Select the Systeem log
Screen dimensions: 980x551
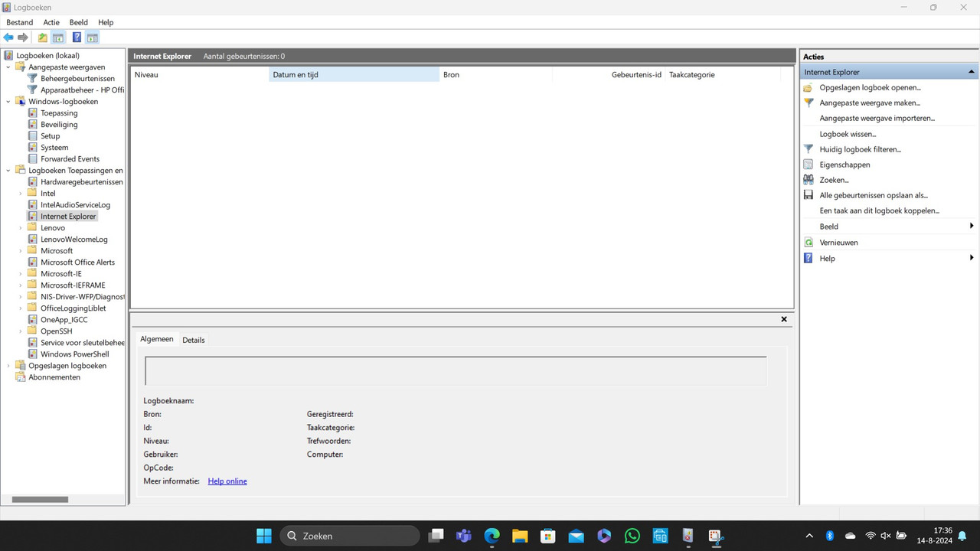click(54, 147)
